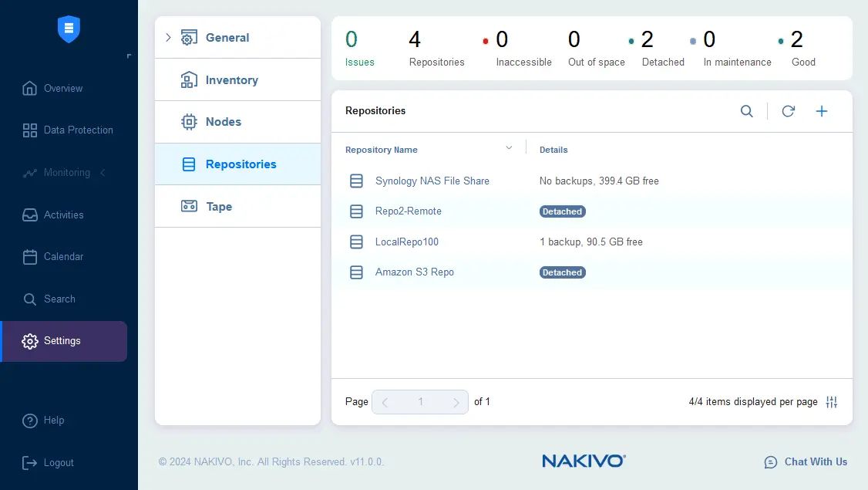Click the Chat With Us bubble icon
The height and width of the screenshot is (490, 868).
click(x=771, y=462)
